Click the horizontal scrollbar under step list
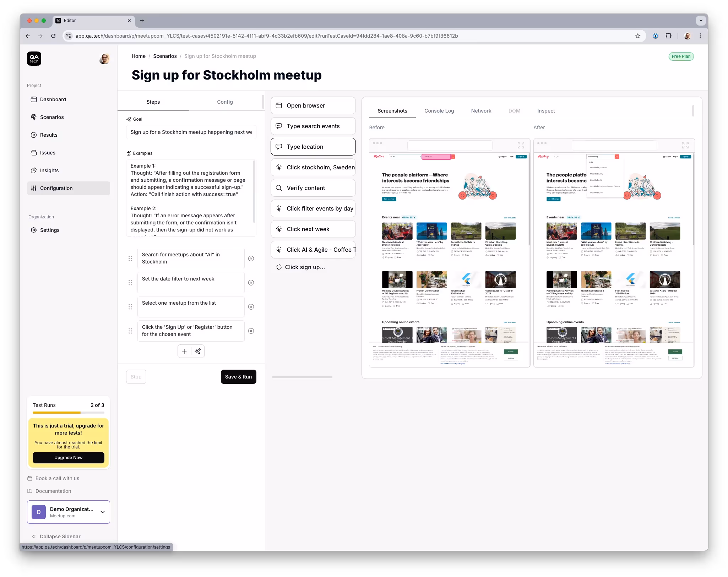The image size is (728, 577). click(302, 377)
